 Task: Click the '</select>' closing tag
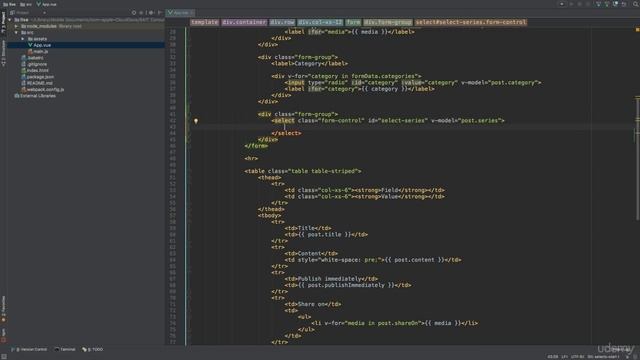pos(286,133)
